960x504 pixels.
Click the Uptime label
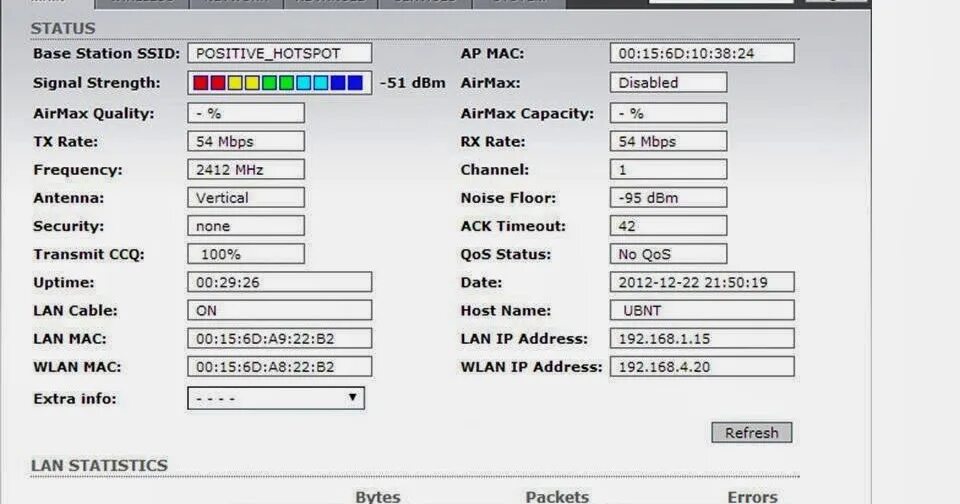64,283
